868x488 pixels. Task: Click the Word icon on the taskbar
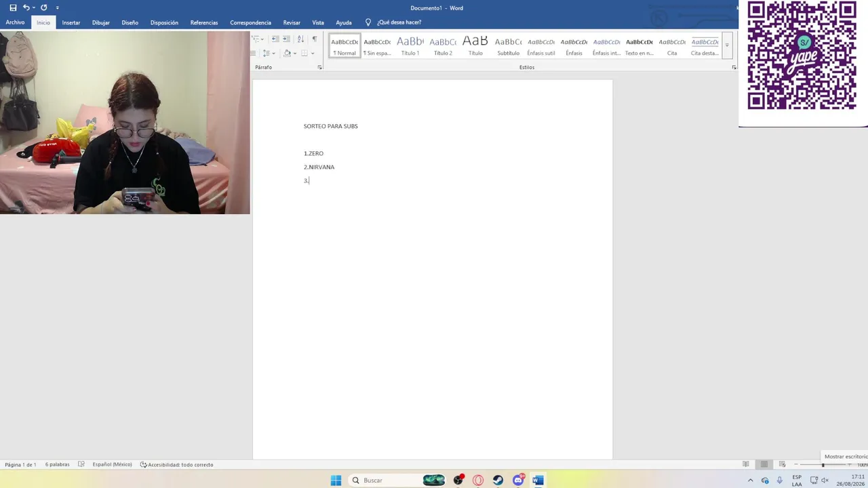click(x=538, y=481)
